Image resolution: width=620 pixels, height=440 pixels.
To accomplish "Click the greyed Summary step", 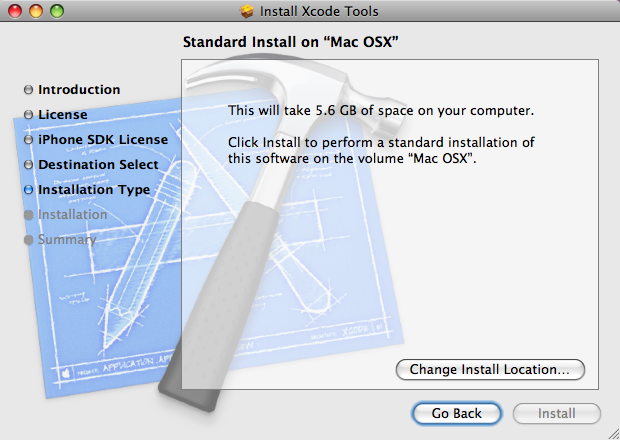I will coord(67,240).
